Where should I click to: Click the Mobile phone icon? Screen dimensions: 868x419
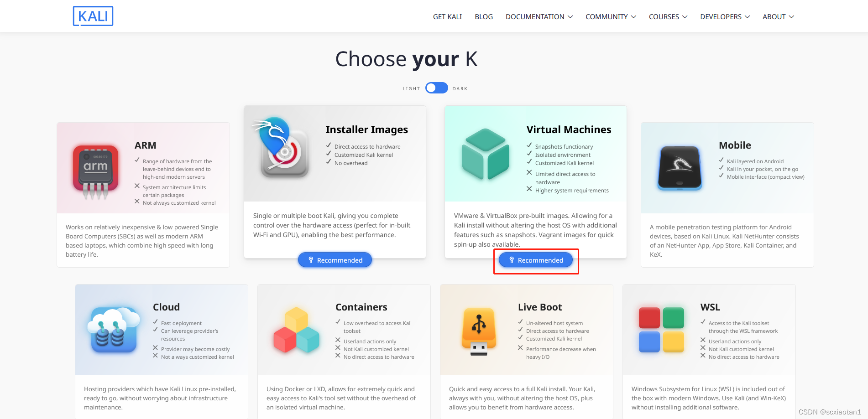(x=680, y=168)
